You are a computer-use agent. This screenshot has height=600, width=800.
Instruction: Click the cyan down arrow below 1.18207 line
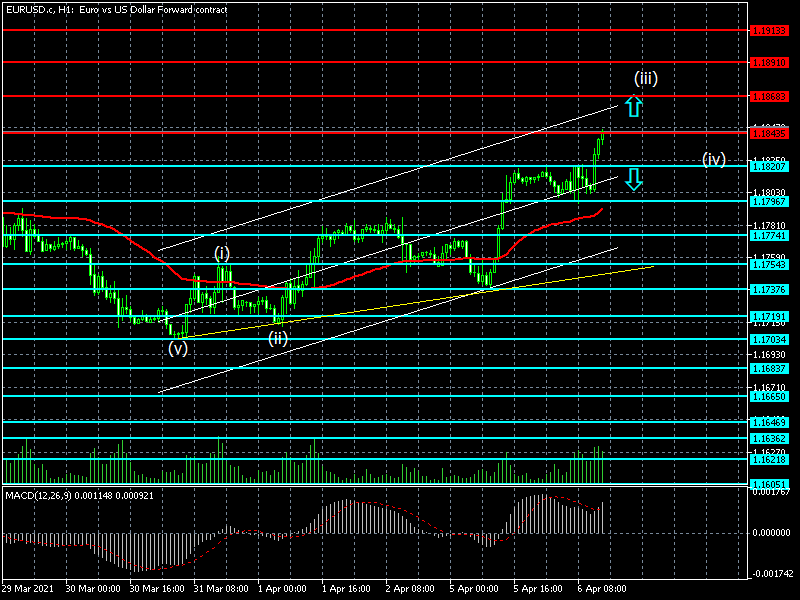633,180
